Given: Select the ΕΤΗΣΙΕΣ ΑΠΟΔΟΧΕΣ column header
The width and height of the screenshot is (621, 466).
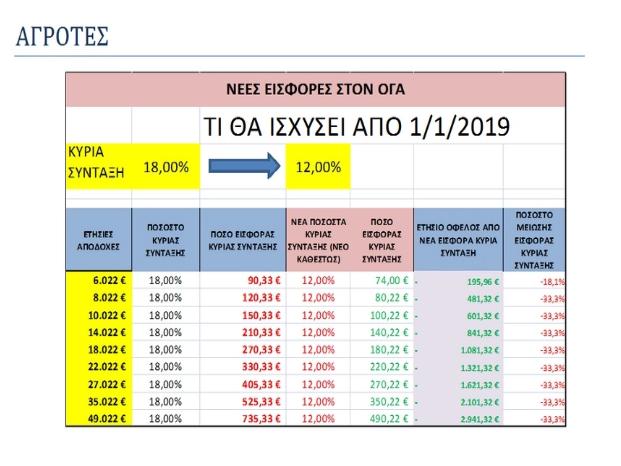Looking at the screenshot, I should [x=98, y=239].
